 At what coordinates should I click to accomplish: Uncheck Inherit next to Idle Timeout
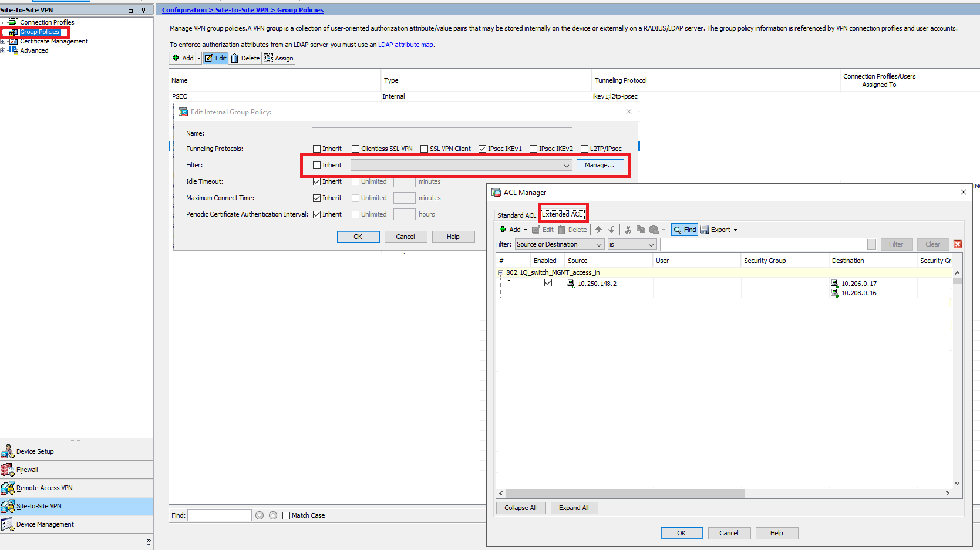tap(316, 181)
